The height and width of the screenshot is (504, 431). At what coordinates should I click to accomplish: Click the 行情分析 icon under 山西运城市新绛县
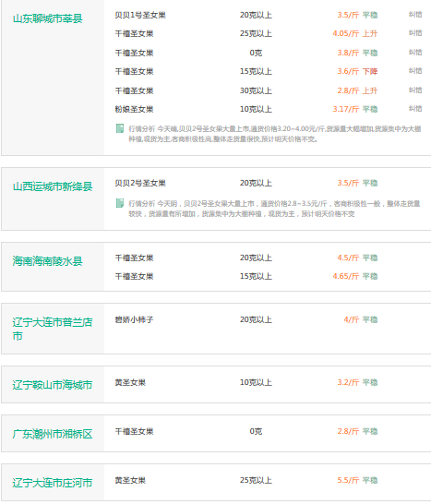(120, 203)
